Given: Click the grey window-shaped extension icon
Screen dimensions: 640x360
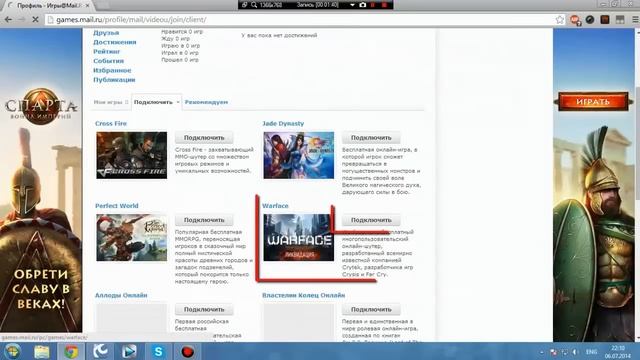Looking at the screenshot, I should pyautogui.click(x=620, y=20).
